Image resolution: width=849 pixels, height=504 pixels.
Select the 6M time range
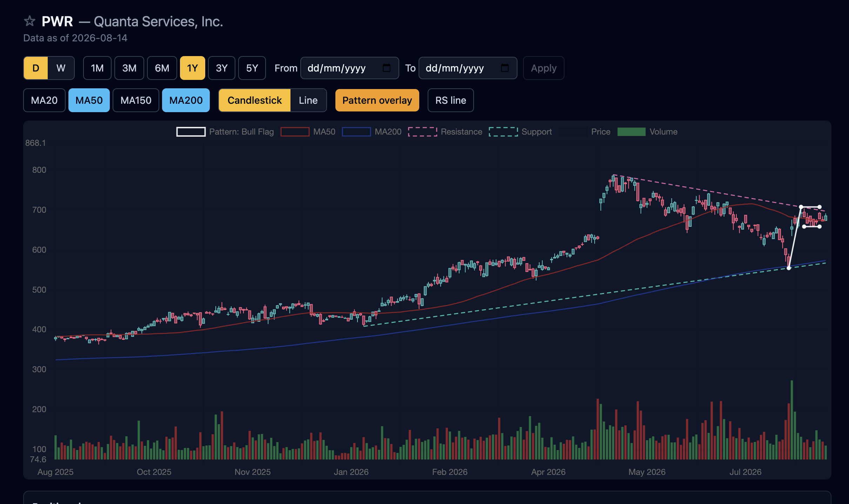coord(162,68)
